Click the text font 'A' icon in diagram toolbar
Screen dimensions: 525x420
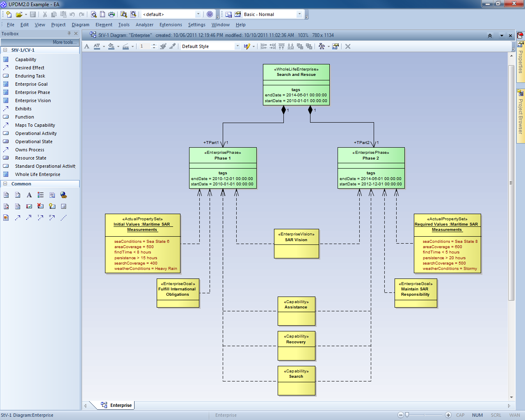[87, 46]
